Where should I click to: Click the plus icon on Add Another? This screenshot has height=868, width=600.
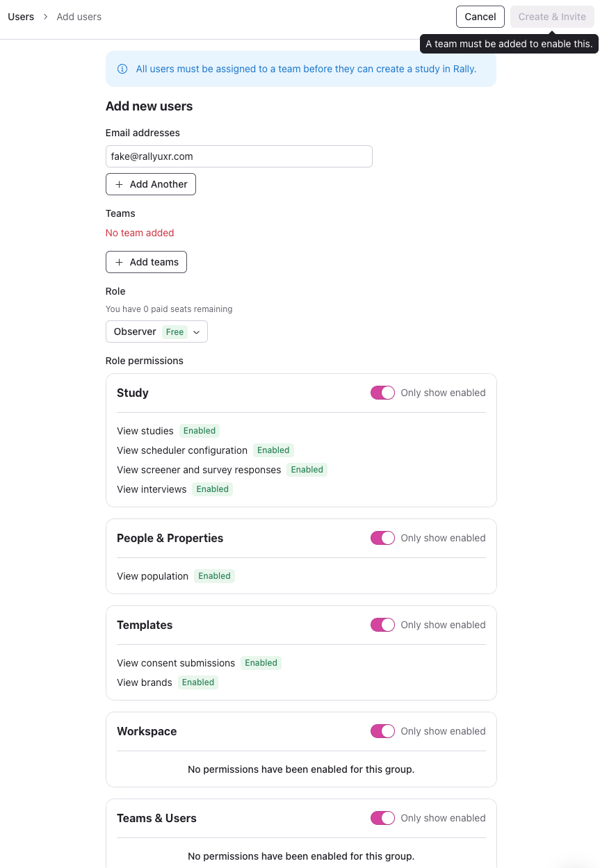(119, 184)
